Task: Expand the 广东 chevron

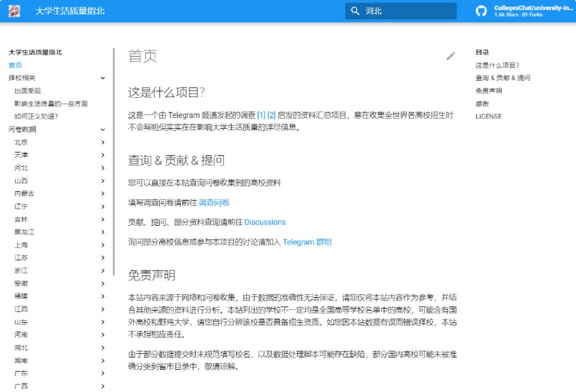Action: tap(103, 373)
